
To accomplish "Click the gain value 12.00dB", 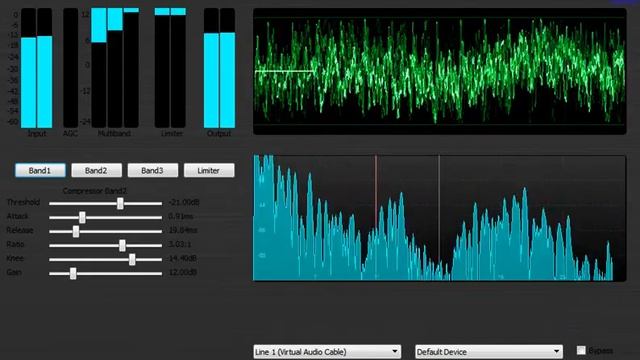I will pos(183,272).
